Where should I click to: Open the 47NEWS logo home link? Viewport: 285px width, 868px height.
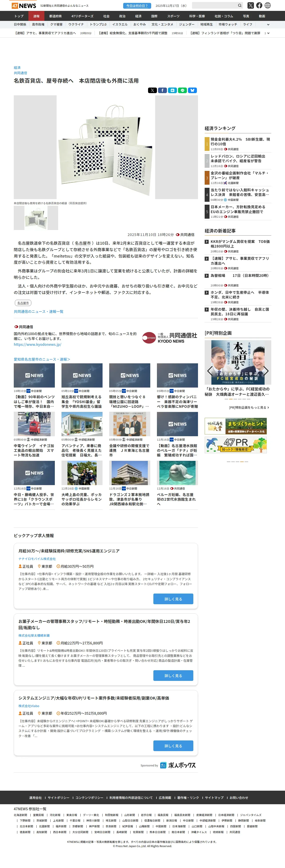(24, 6)
